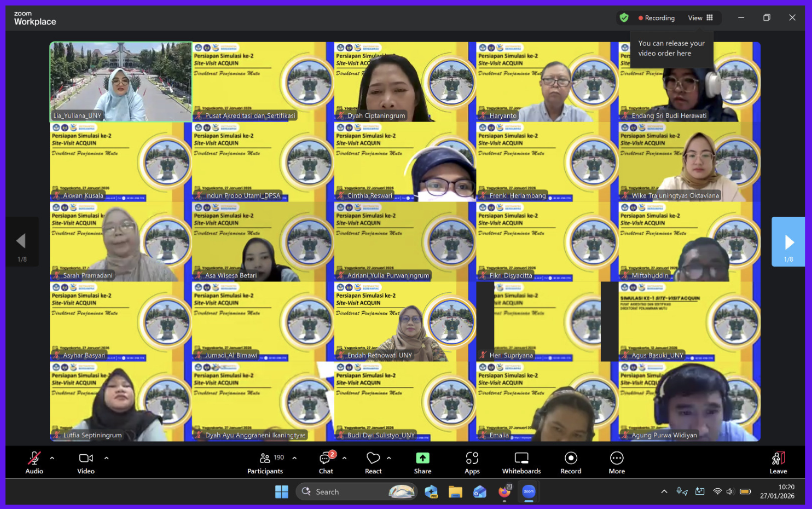Screen dimensions: 812x509
Task: Open the Chat panel
Action: coord(326,462)
